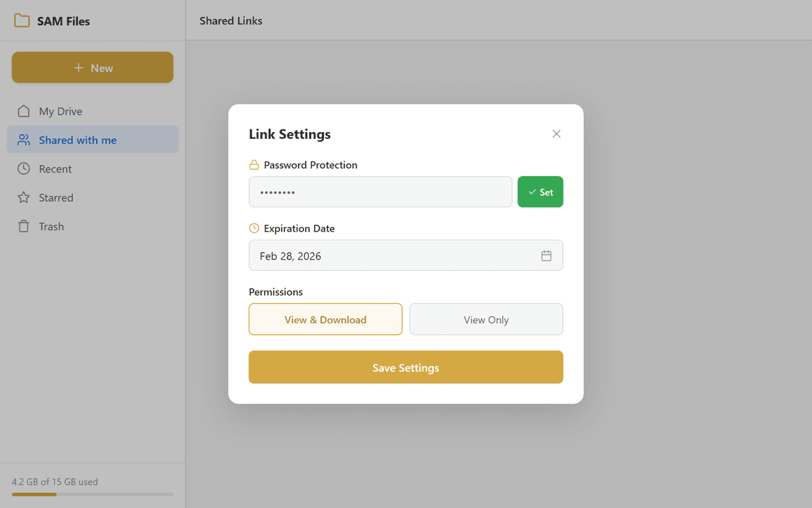Open the Starred section
Screen dimensions: 812x508
pos(55,198)
